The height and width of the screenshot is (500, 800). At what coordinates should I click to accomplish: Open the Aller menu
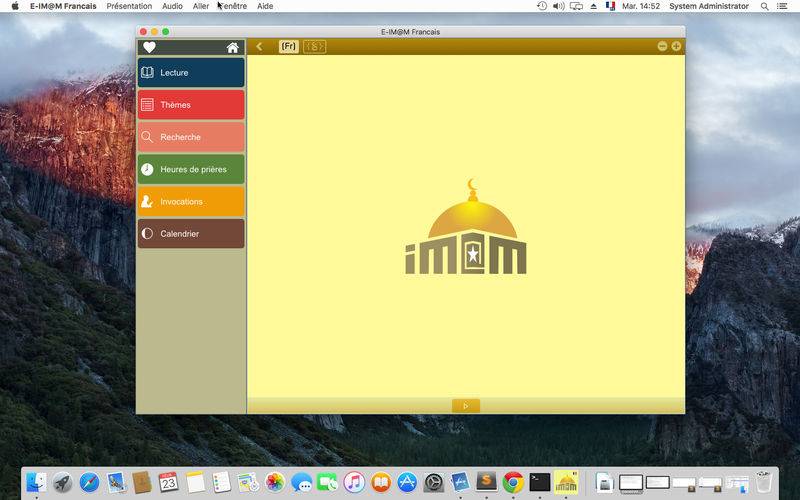point(201,6)
